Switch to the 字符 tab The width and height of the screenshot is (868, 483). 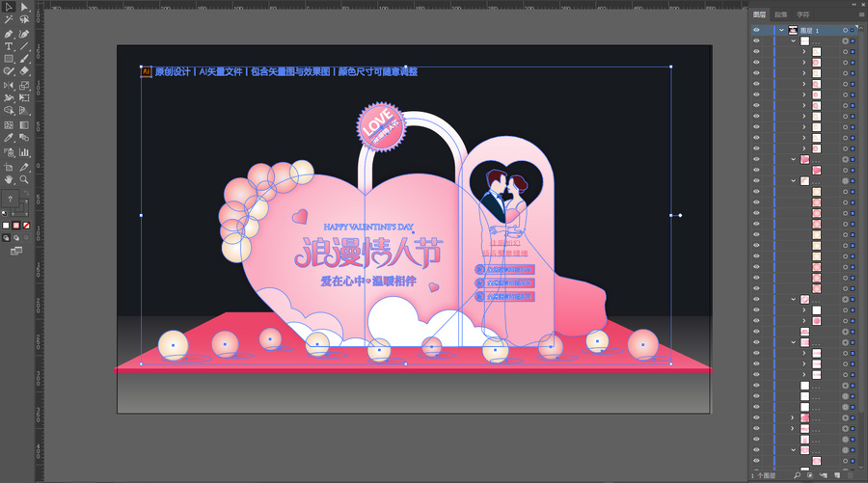pyautogui.click(x=802, y=14)
